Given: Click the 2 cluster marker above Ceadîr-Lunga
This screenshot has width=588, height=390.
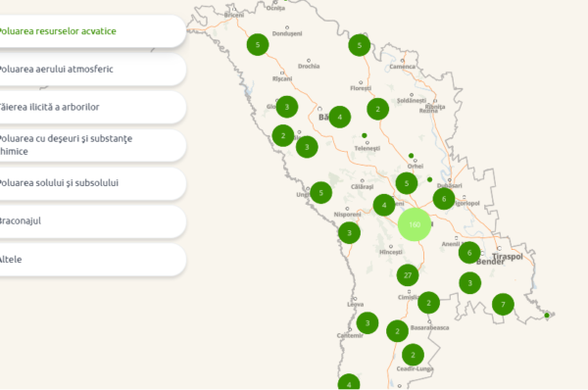Looking at the screenshot, I should [413, 355].
